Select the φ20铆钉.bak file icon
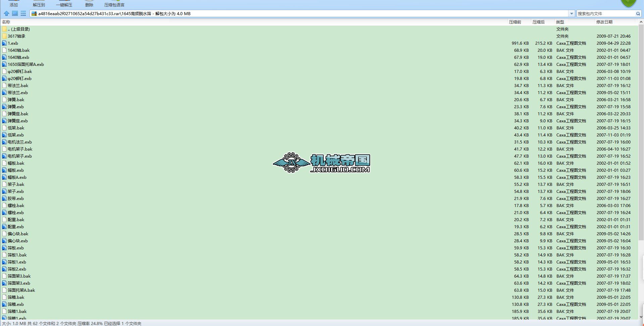Image resolution: width=644 pixels, height=326 pixels. point(4,71)
